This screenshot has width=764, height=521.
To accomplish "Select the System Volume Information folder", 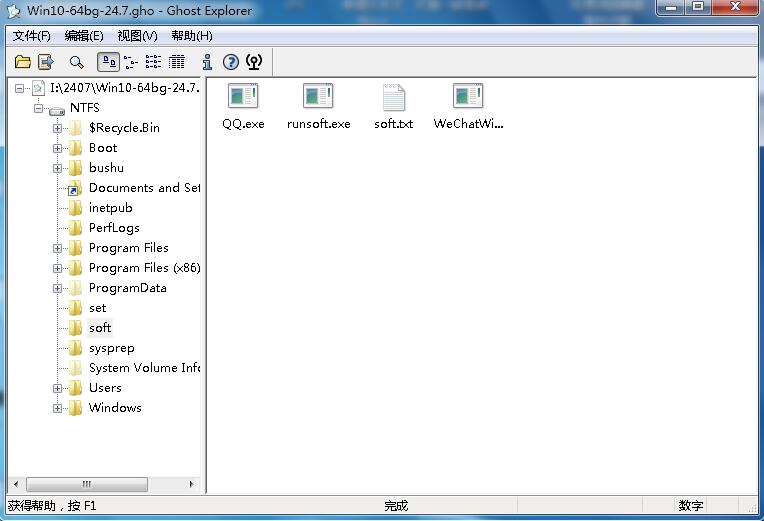I will coord(144,367).
